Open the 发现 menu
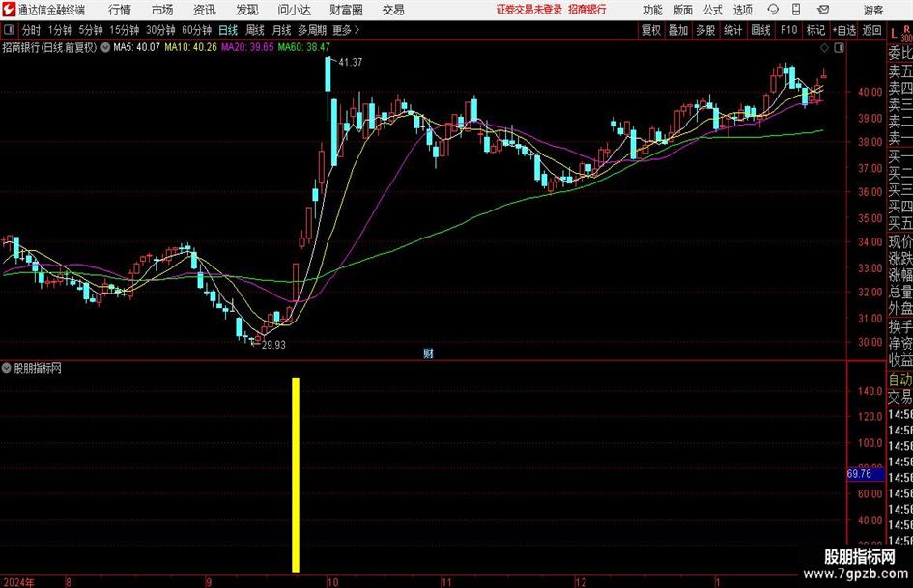 (247, 10)
